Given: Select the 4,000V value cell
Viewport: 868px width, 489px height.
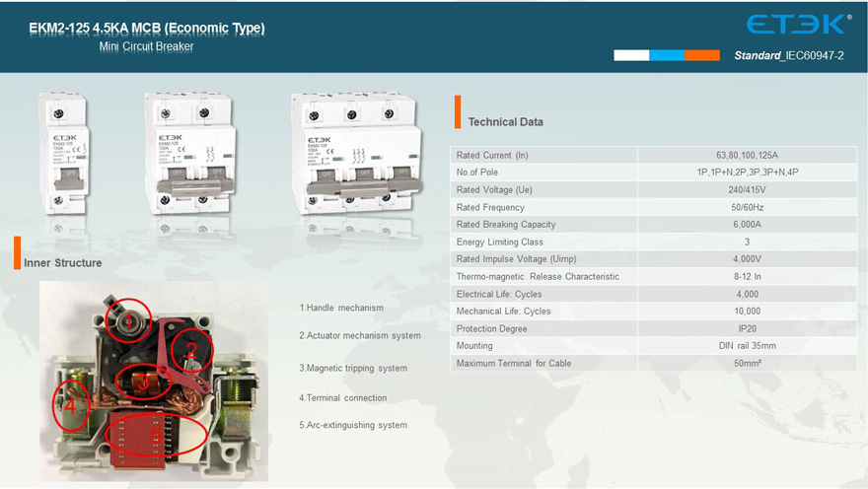Looking at the screenshot, I should click(x=748, y=259).
